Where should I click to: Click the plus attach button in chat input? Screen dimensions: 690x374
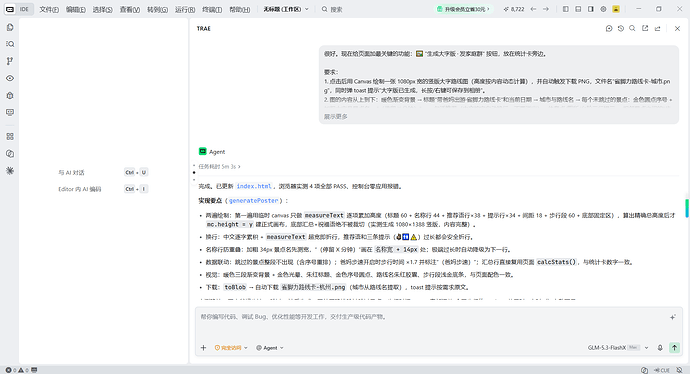coord(203,348)
